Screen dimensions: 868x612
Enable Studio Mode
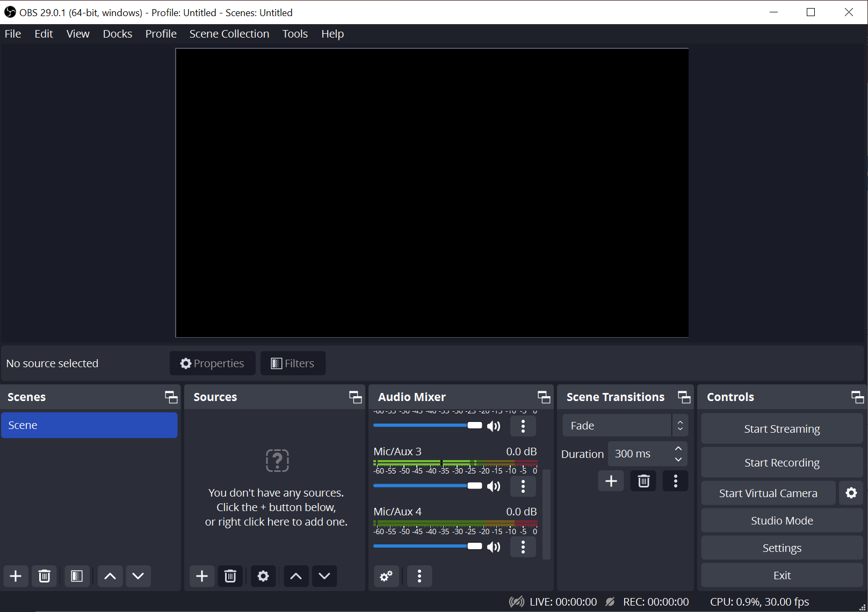point(782,521)
